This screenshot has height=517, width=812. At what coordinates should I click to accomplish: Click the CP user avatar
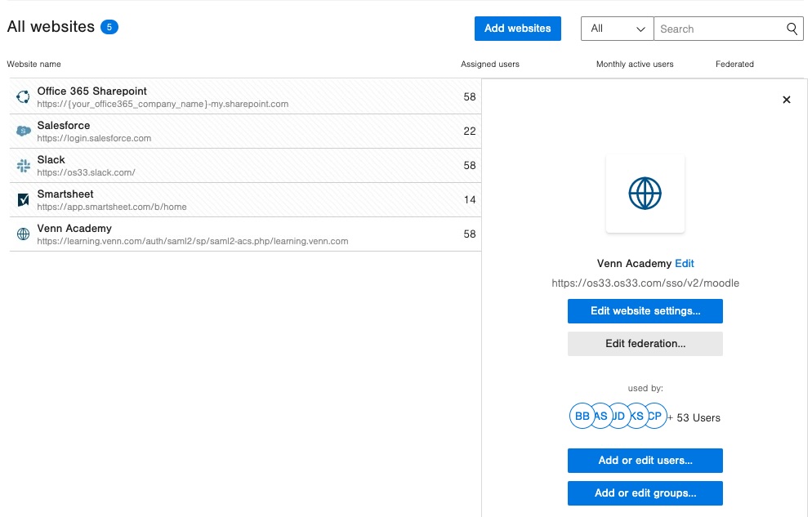(x=657, y=416)
